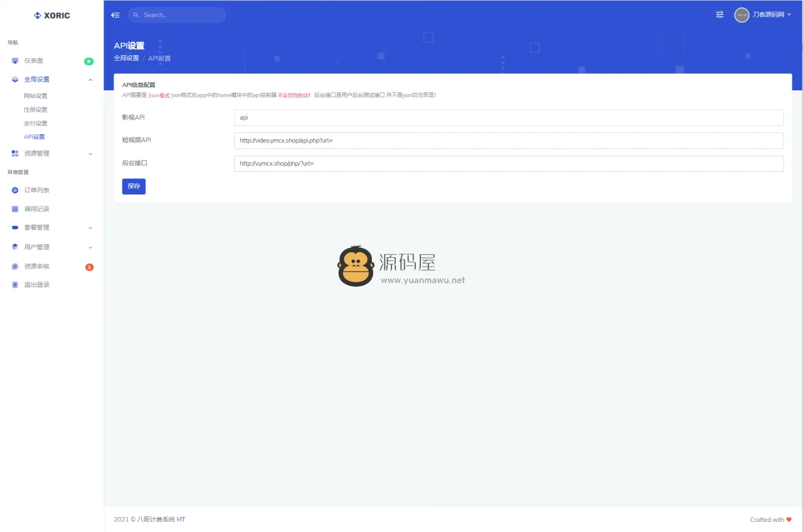Open the settings sliders icon in top bar
Screen dimensions: 803x532
point(719,14)
